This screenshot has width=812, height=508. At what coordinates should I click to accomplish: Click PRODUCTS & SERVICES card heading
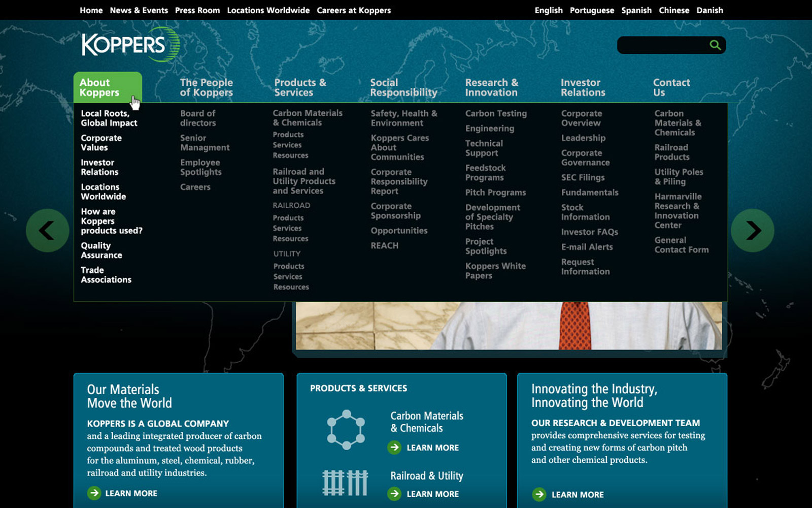coord(358,388)
